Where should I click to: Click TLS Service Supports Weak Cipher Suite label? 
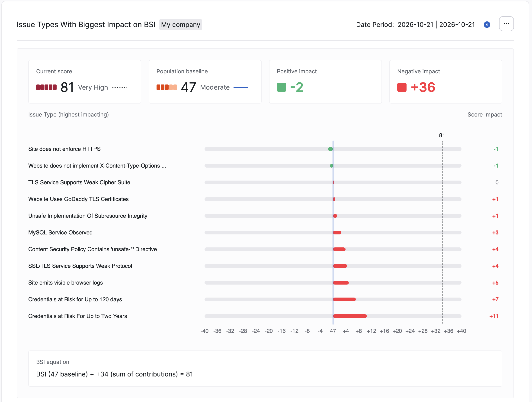[x=79, y=182]
